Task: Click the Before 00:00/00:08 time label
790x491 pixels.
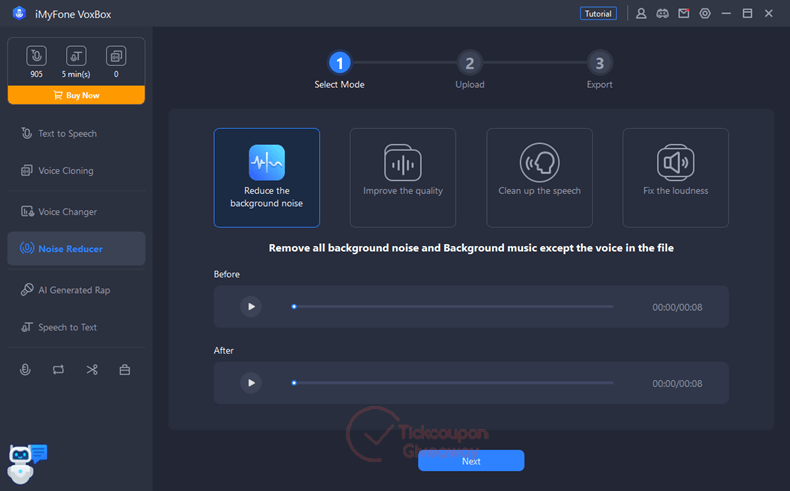Action: pos(677,307)
